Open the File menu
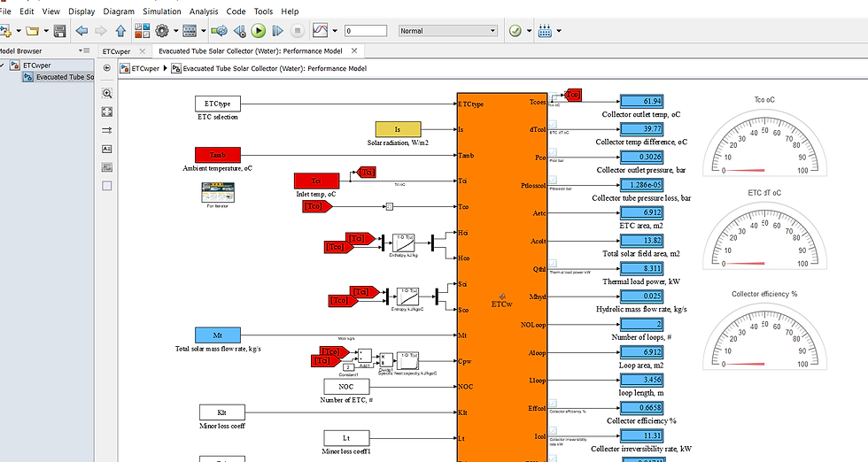Image resolution: width=868 pixels, height=462 pixels. coord(5,12)
